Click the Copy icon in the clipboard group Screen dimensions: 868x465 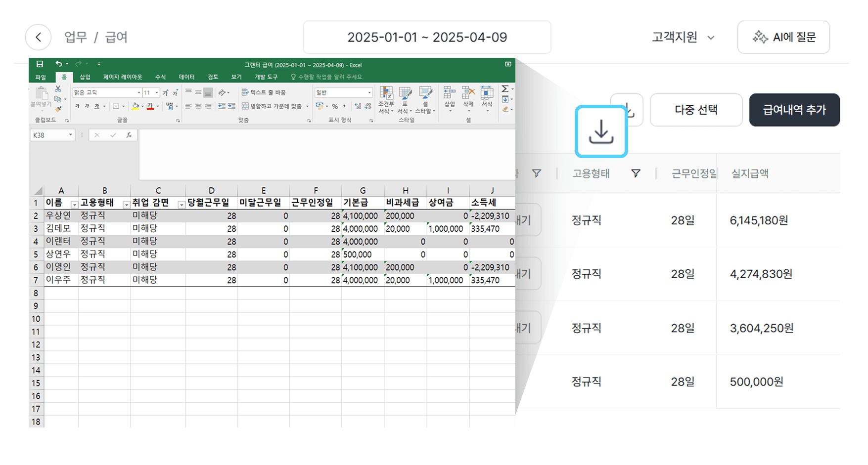tap(58, 99)
